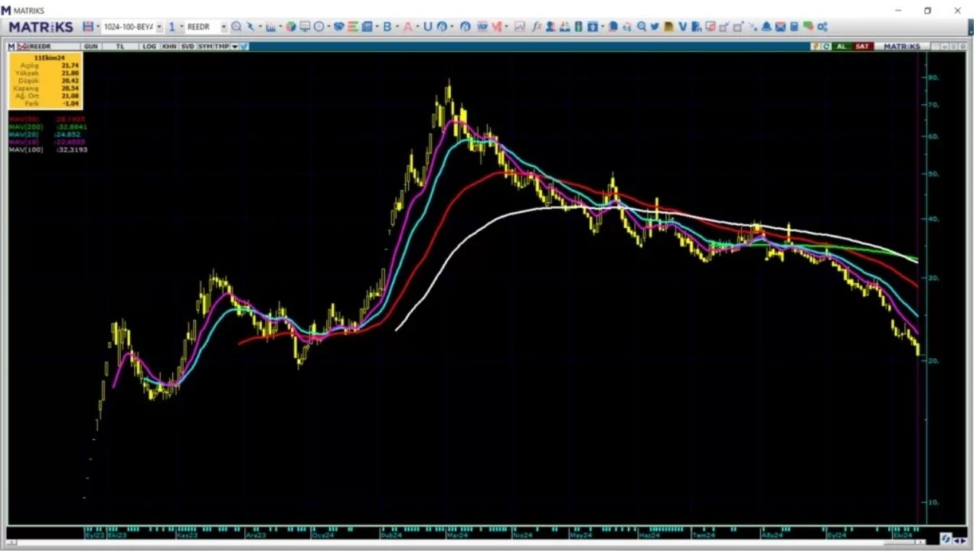Toggle the KHN option in chart header
Screen dimensions: 980x551
pos(168,47)
